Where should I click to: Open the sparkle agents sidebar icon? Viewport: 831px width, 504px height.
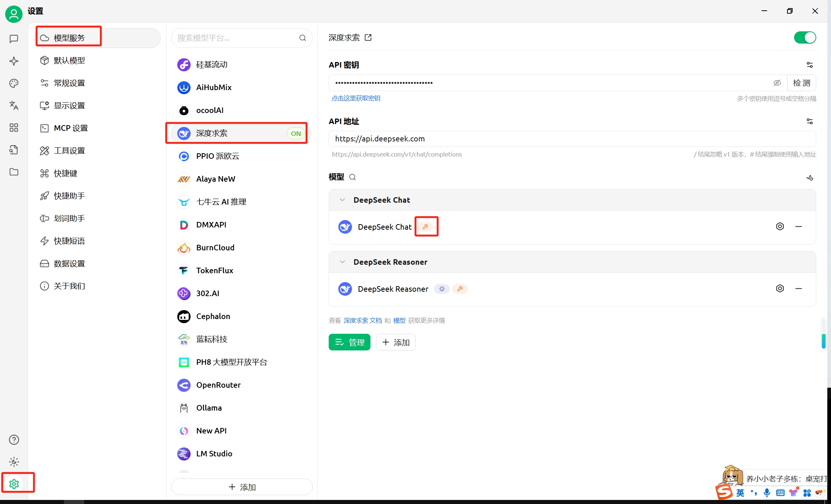(x=14, y=61)
